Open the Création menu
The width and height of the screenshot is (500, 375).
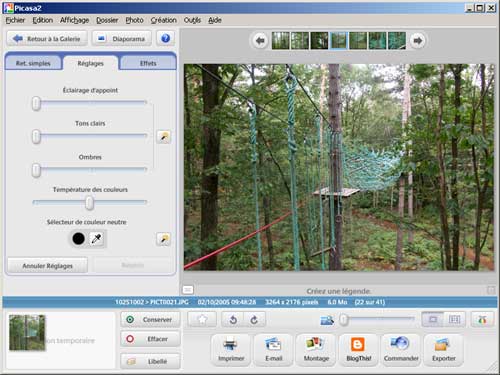[x=163, y=20]
